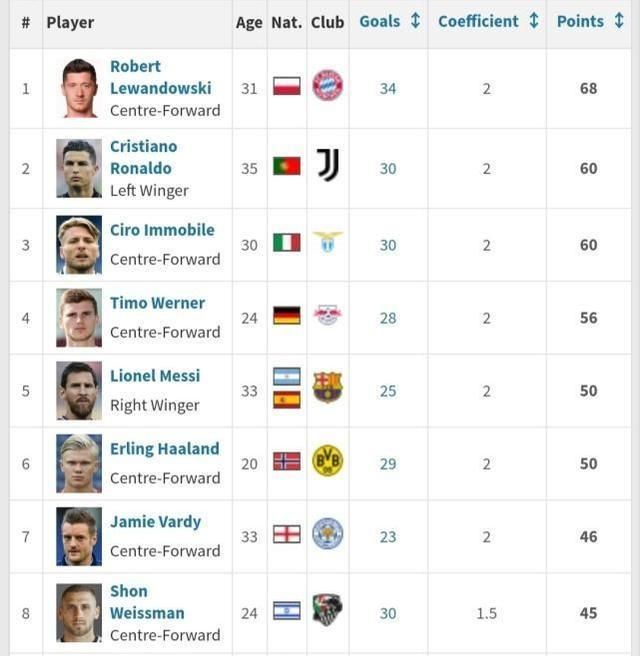Image resolution: width=640 pixels, height=656 pixels.
Task: Click the Bayern Munich club crest
Action: pyautogui.click(x=328, y=85)
